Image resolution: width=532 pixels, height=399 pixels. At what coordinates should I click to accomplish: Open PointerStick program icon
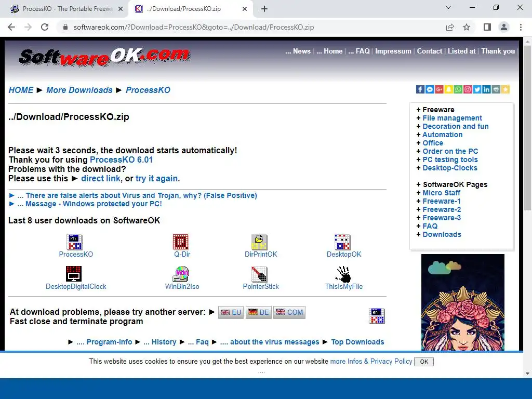point(260,274)
